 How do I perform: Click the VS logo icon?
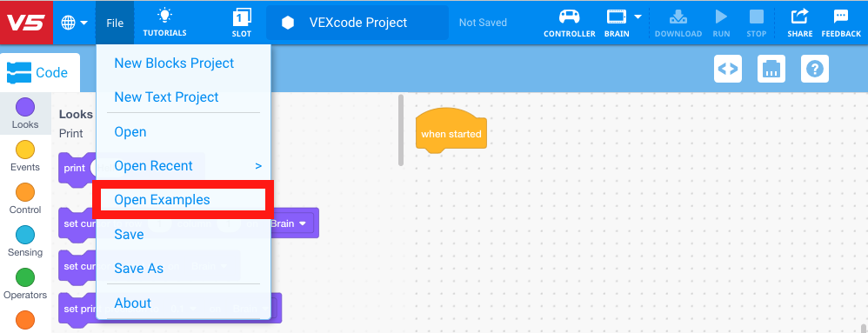[26, 22]
